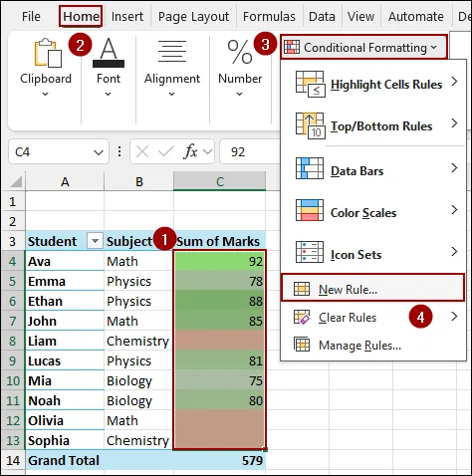Screen dimensions: 472x476
Task: Expand the Highlight Cells Rules submenu arrow
Action: 454,82
